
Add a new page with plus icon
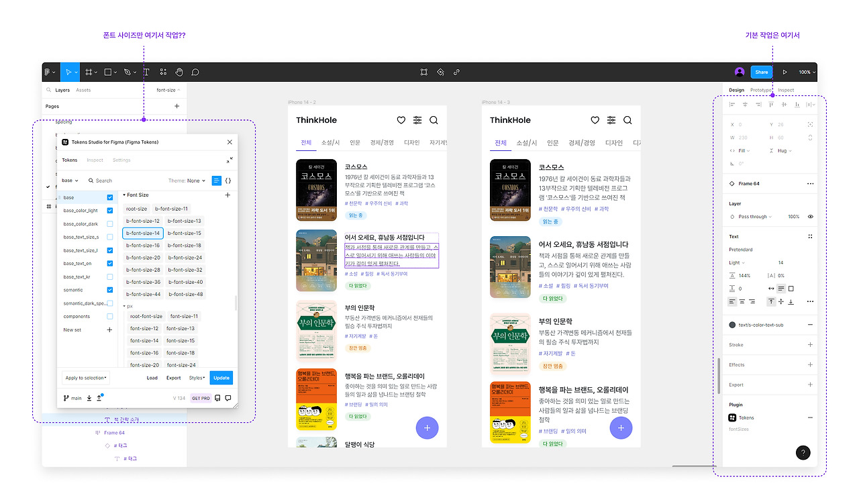pos(177,106)
